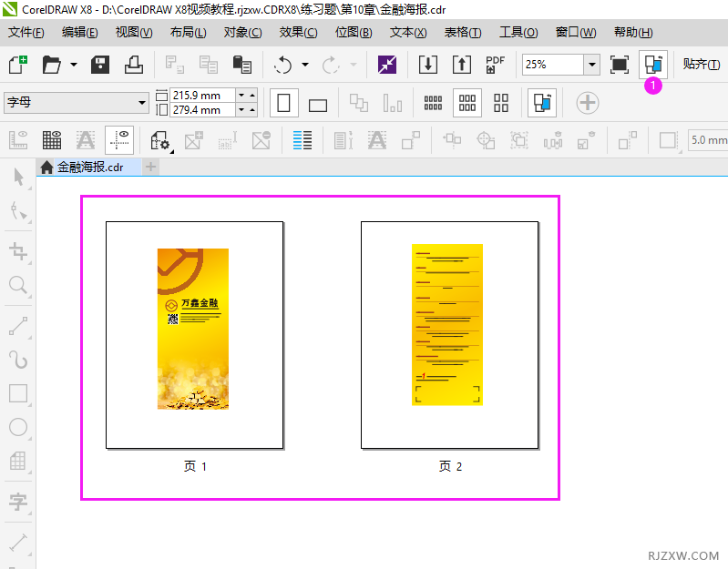Create a new document with New icon
Screen dimensions: 728x569
coord(18,65)
